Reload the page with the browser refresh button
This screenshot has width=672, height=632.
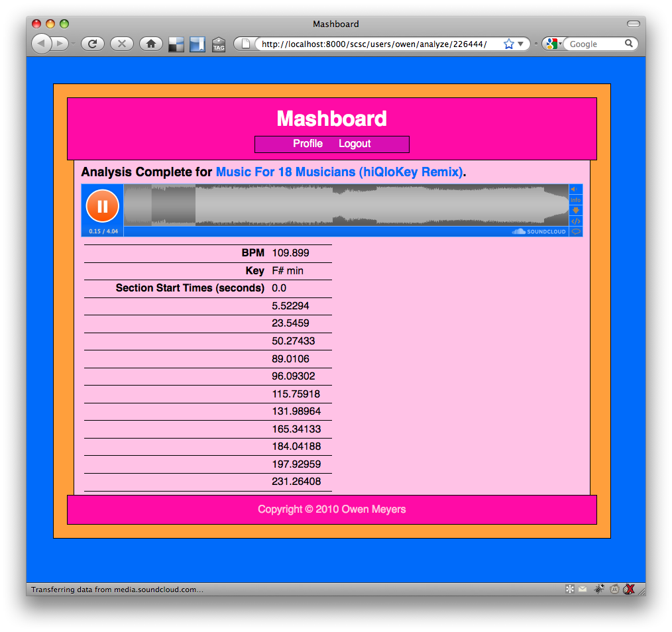point(93,44)
